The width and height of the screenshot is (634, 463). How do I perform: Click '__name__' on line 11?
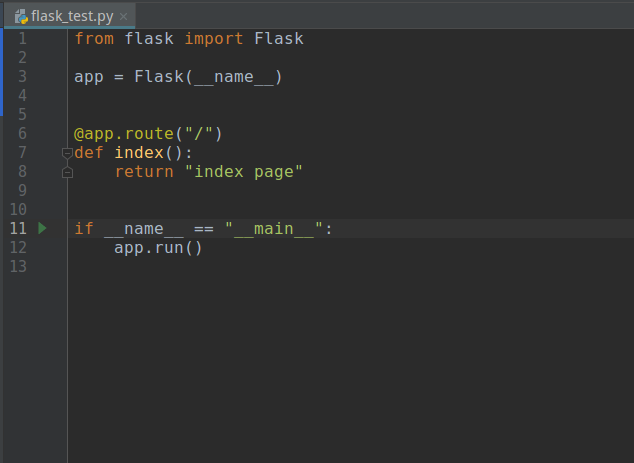click(144, 230)
